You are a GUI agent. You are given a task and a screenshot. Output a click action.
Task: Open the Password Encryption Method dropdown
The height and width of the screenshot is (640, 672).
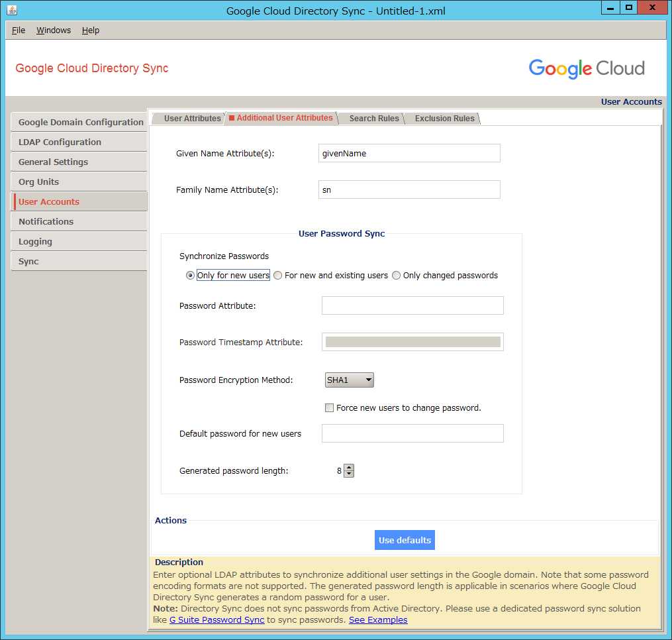click(350, 380)
